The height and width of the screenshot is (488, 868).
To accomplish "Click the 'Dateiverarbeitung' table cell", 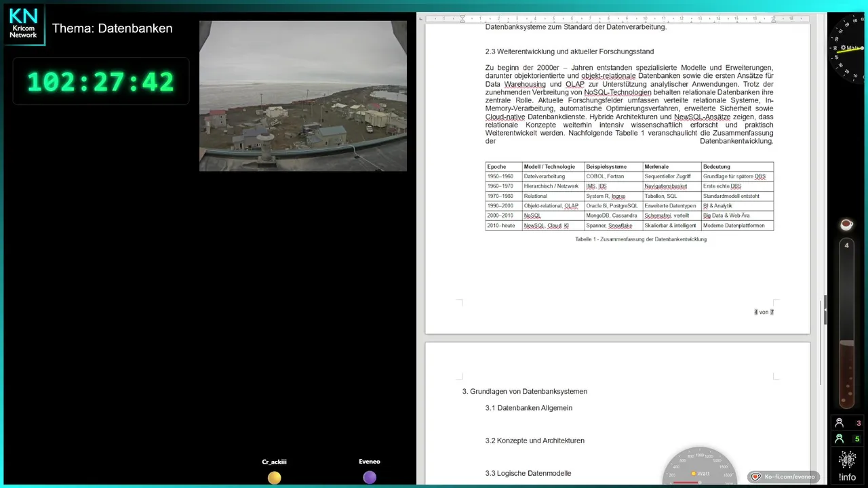I will click(553, 176).
